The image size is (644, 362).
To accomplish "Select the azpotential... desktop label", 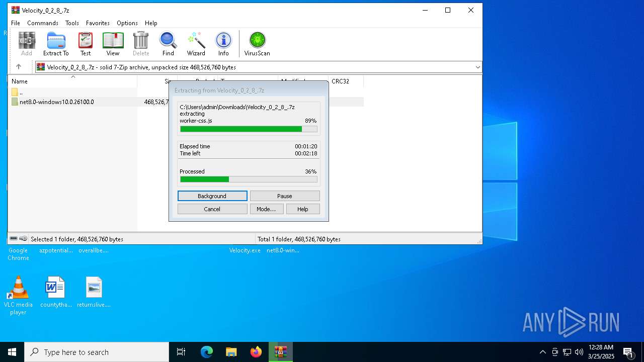I will coord(56,250).
